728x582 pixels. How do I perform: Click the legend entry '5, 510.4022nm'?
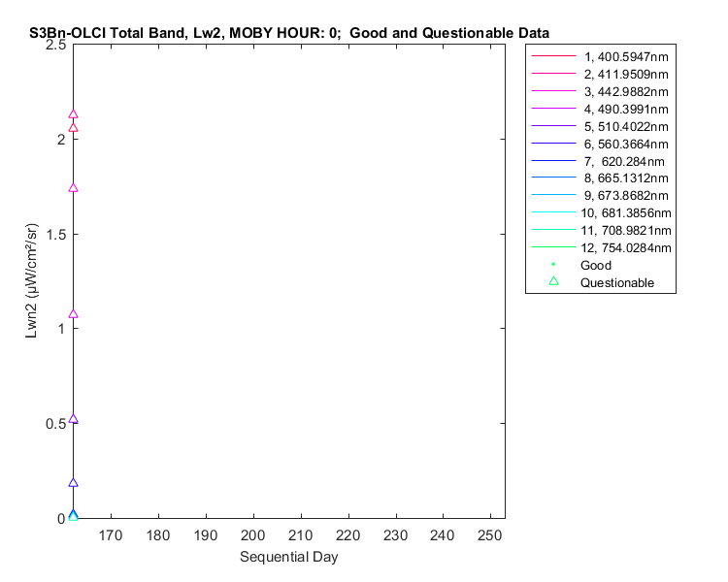pos(600,126)
